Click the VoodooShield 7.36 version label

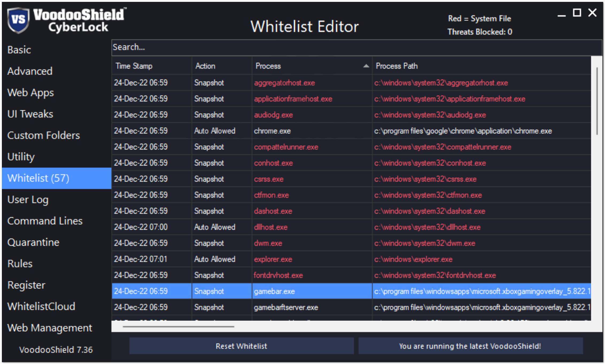[x=56, y=350]
